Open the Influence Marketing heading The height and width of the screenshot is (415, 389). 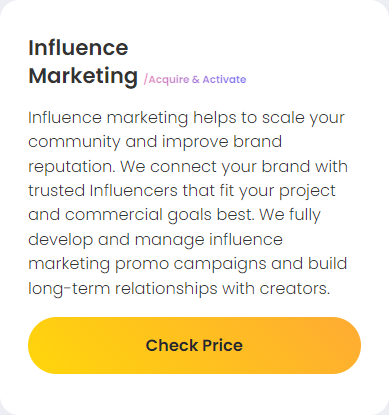point(83,62)
